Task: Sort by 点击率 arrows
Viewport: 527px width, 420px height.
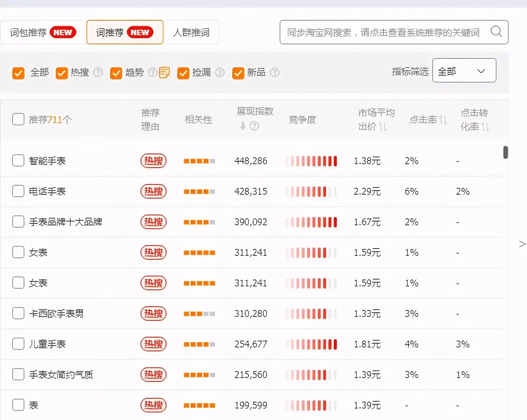Action: [443, 120]
